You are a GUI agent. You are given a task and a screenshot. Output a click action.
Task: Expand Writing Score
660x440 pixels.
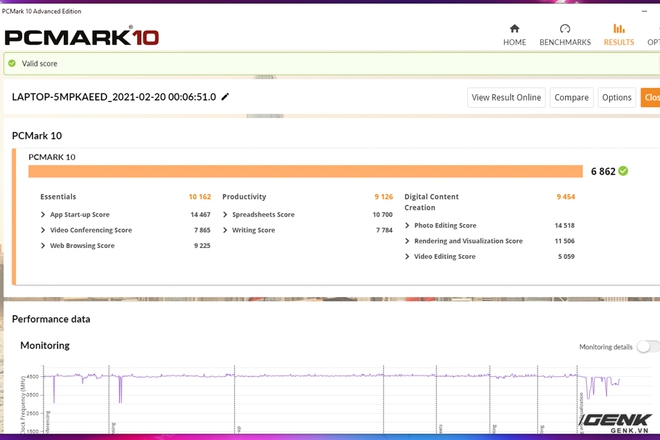point(225,230)
